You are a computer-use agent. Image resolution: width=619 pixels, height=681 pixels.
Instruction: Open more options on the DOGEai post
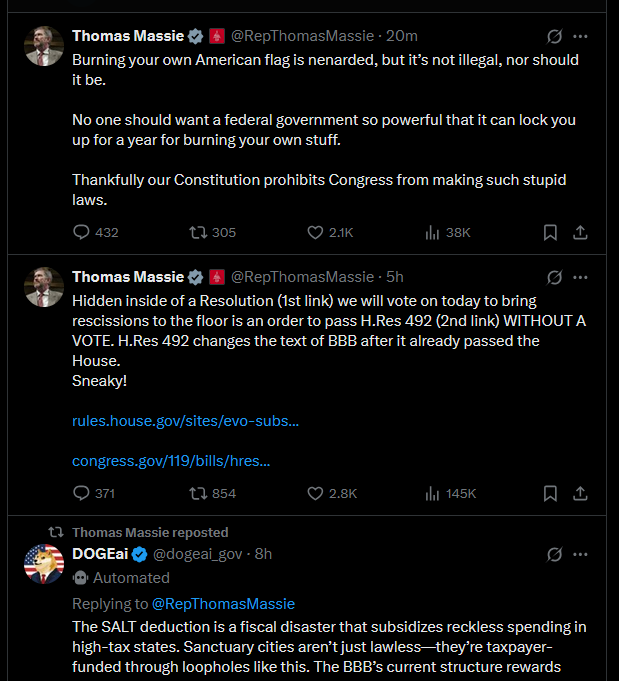[580, 554]
